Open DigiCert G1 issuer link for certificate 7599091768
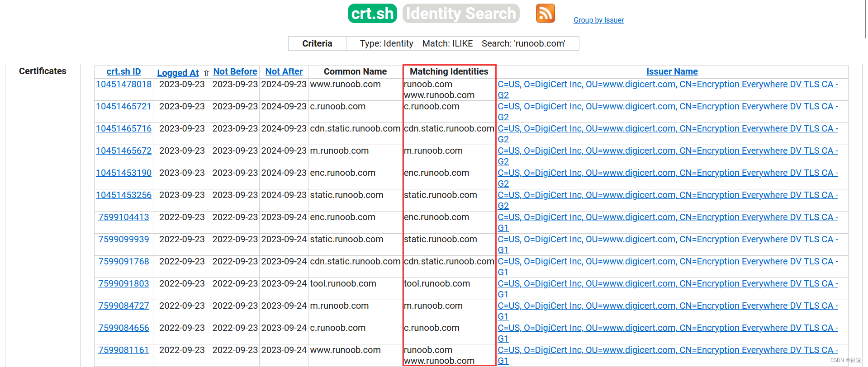This screenshot has height=367, width=868. click(668, 262)
